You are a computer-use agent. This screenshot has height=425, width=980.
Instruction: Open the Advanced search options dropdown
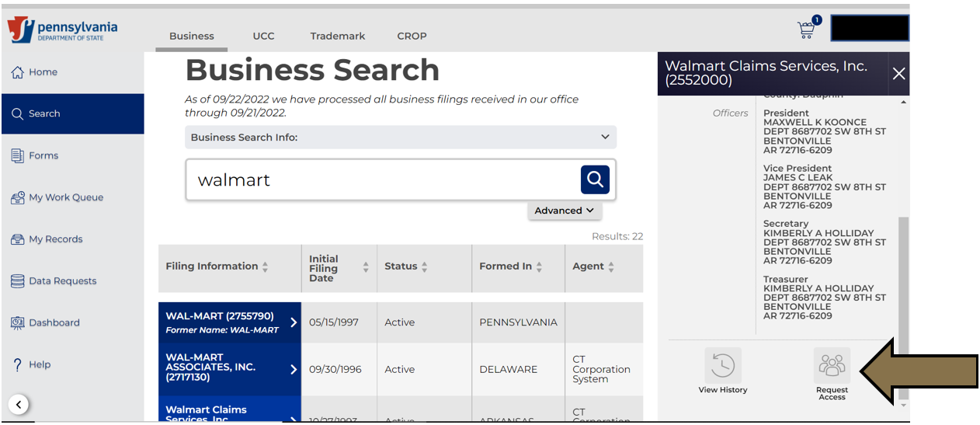[565, 211]
